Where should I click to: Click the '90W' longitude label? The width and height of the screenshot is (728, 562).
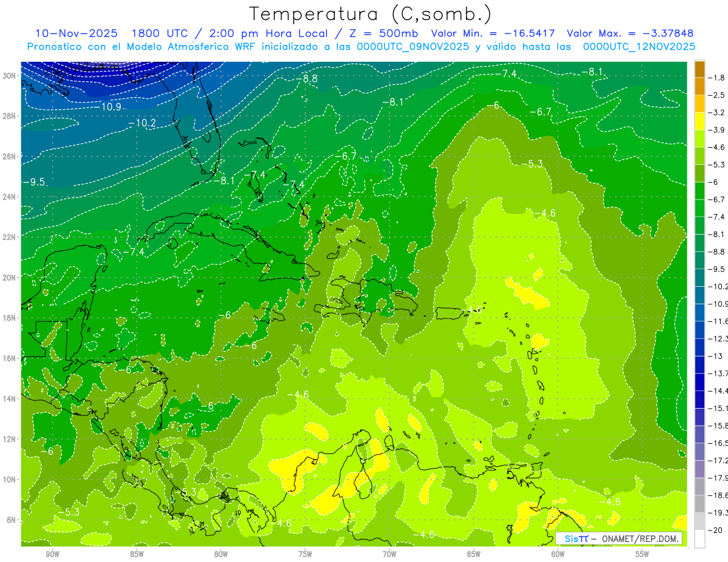[x=52, y=555]
